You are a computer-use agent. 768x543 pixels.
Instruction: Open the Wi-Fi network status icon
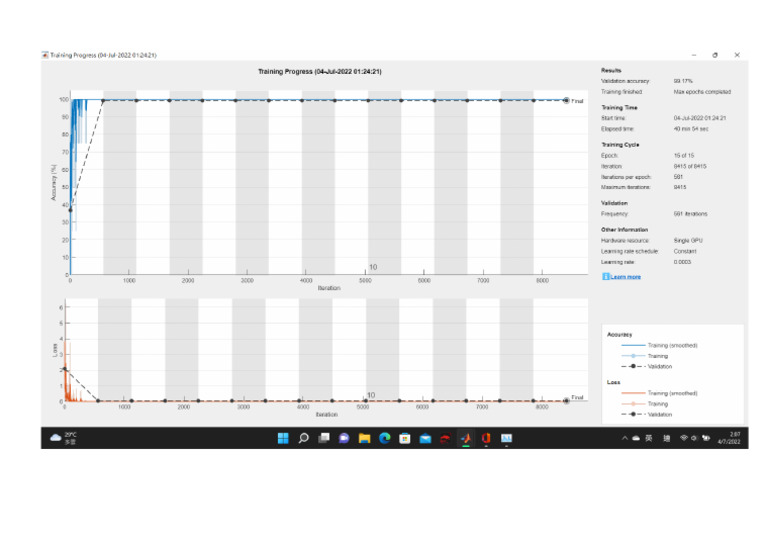[684, 438]
